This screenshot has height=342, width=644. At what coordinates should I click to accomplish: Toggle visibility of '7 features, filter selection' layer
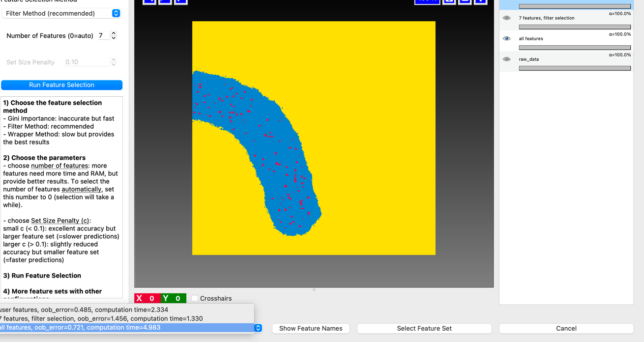(x=506, y=18)
